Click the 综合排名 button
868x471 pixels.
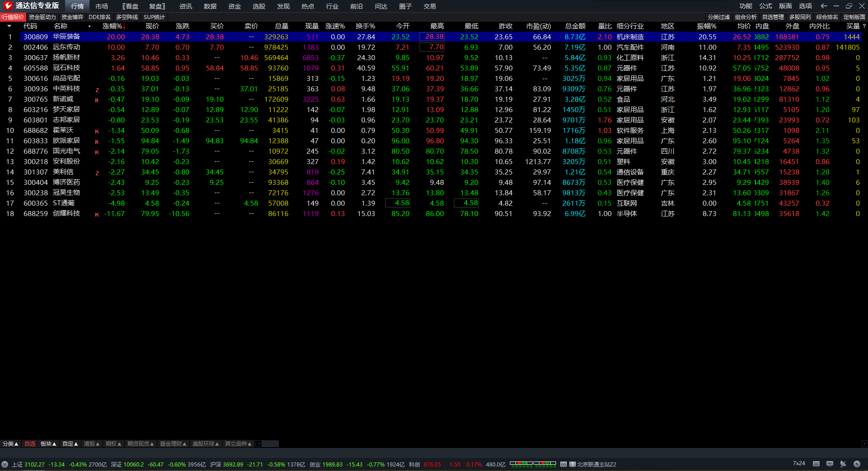(x=827, y=17)
